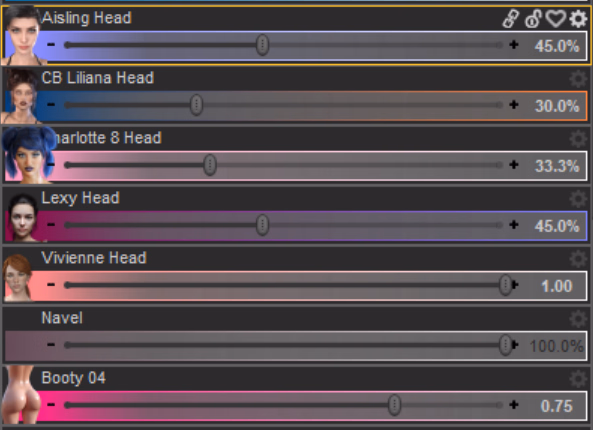Increase CB Liliana Head with plus button

(x=514, y=105)
